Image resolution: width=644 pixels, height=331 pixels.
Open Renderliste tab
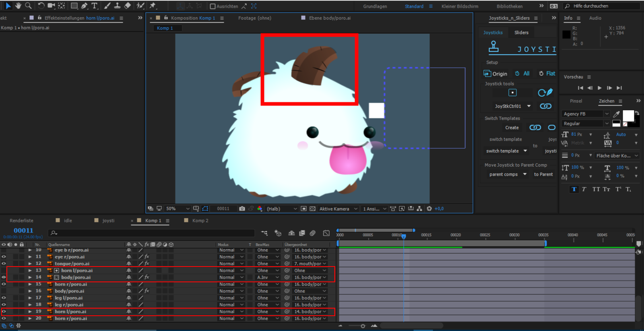tap(21, 221)
